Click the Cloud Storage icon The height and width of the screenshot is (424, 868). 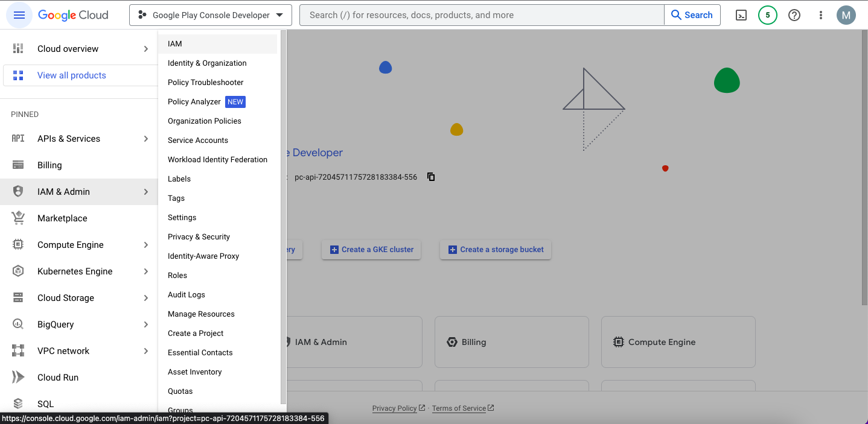point(18,298)
